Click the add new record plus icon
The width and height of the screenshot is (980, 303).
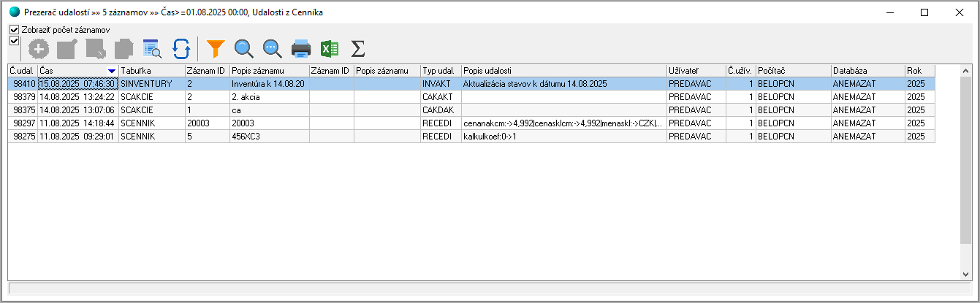point(39,49)
